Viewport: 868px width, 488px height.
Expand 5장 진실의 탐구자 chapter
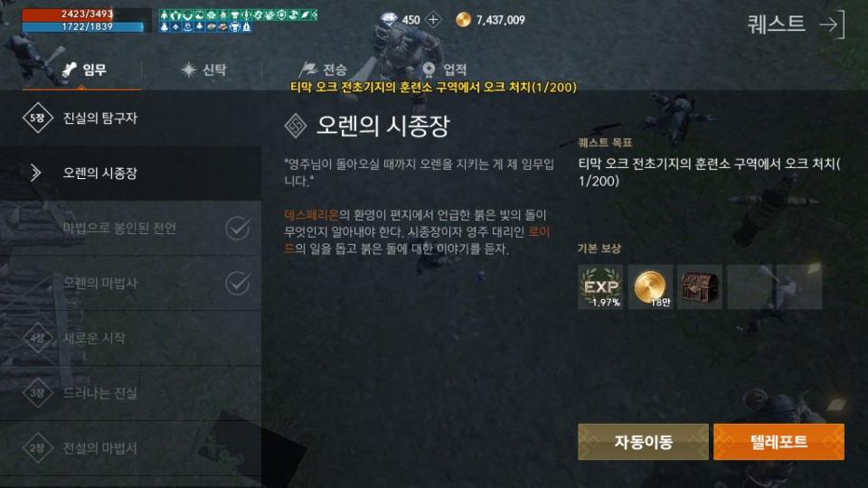coord(130,117)
